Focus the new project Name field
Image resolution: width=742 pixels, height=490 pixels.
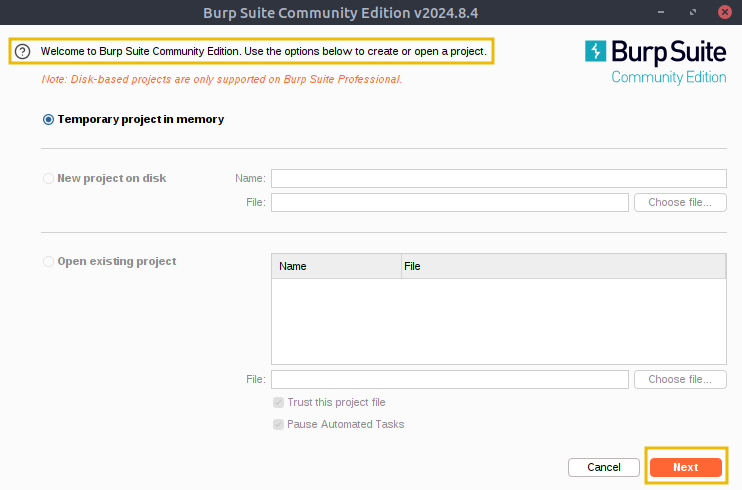click(499, 178)
